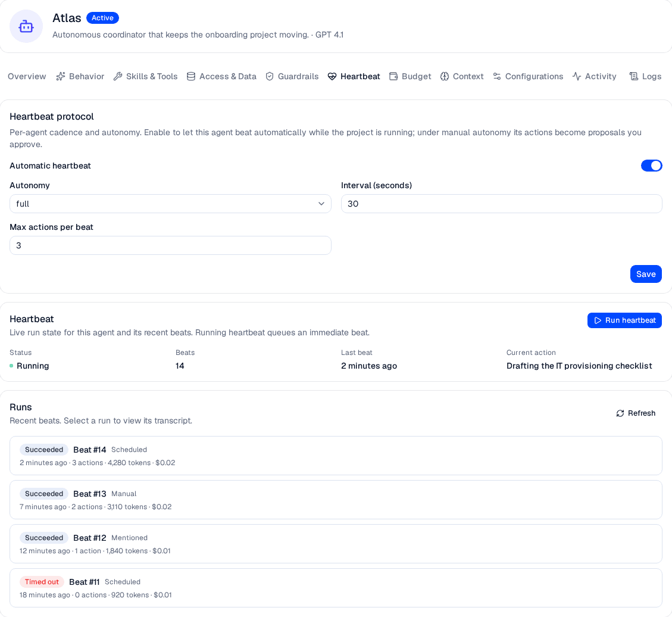Screen dimensions: 672x617
Task: Click the Atlas robot avatar icon
Action: coord(26,27)
